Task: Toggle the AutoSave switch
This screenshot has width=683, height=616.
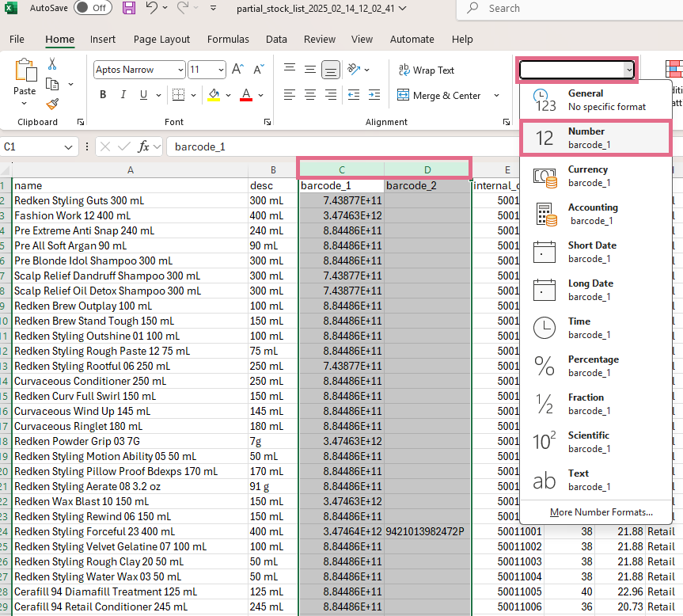Action: [93, 8]
